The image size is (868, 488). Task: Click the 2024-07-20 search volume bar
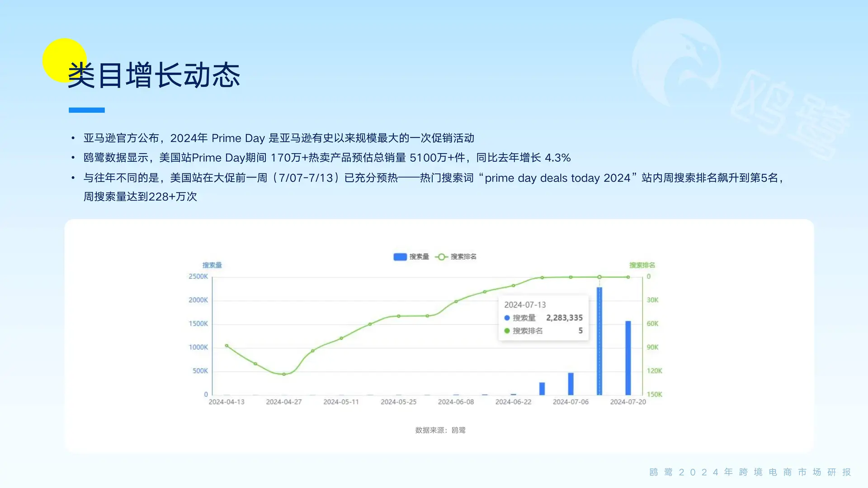[628, 358]
